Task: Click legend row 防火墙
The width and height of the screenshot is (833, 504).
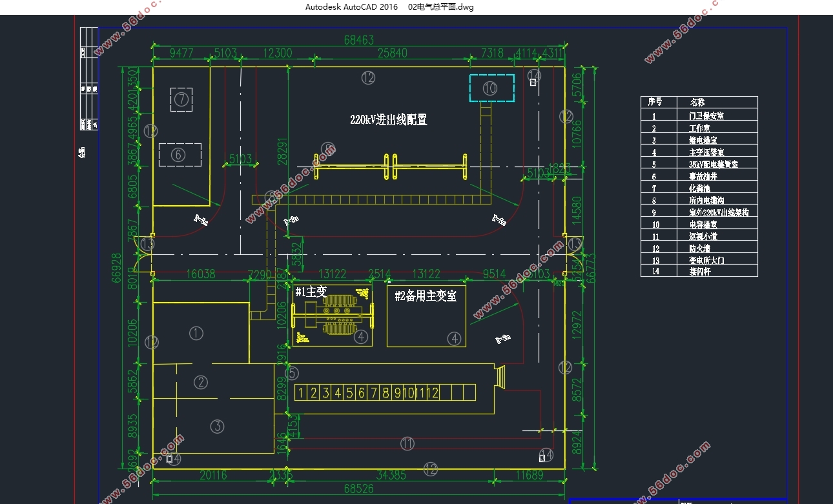Action: 699,248
